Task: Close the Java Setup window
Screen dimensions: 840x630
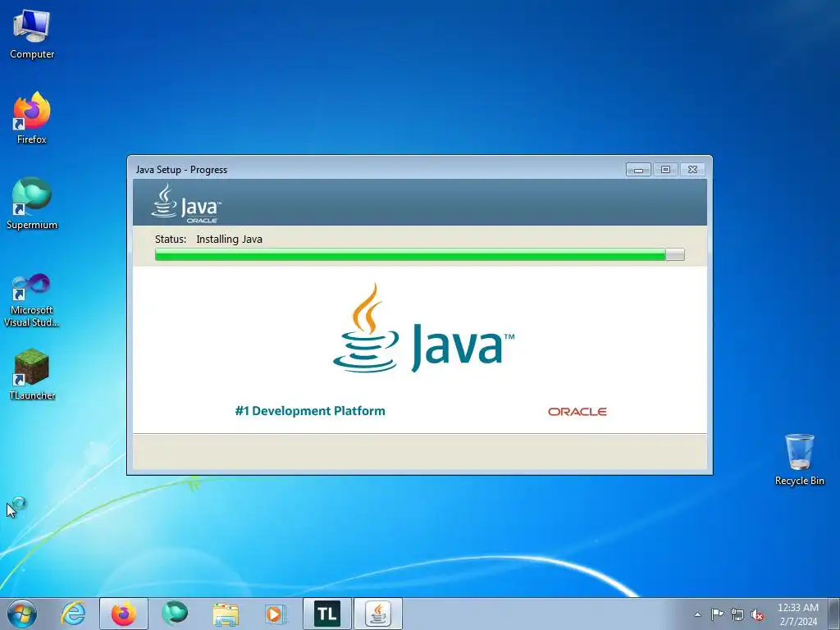Action: click(x=692, y=169)
